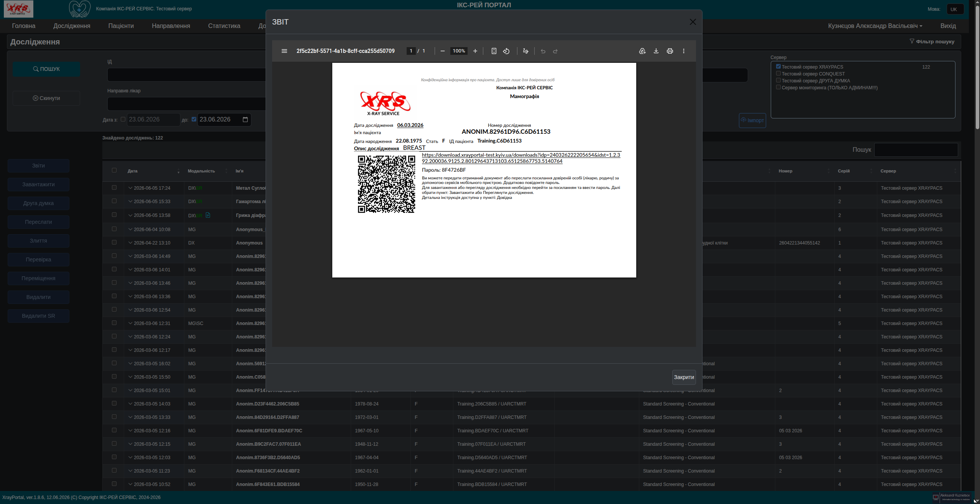Open the date picker calendar icon
The width and height of the screenshot is (980, 504).
pyautogui.click(x=245, y=120)
